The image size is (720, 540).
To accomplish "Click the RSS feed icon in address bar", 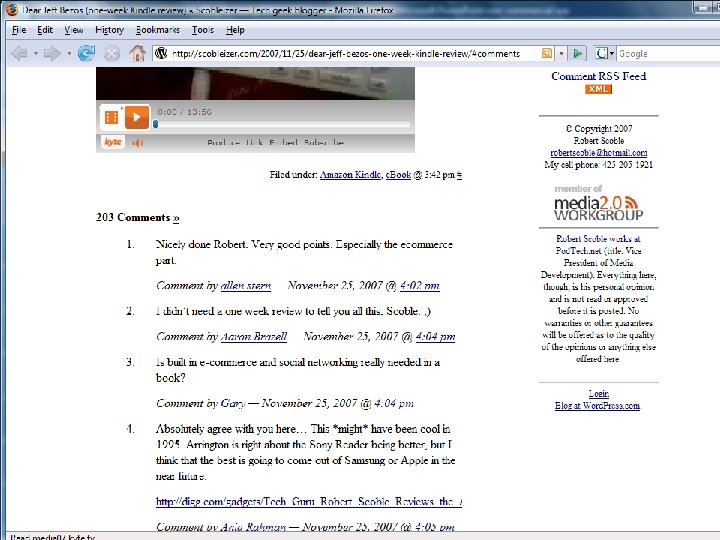I will click(x=547, y=53).
